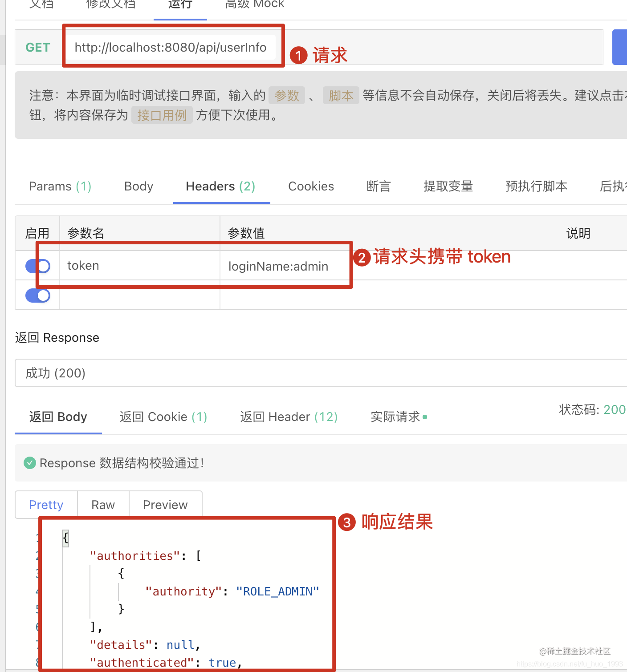The width and height of the screenshot is (627, 672).
Task: Open the 预执行脚本 tab
Action: click(x=537, y=186)
